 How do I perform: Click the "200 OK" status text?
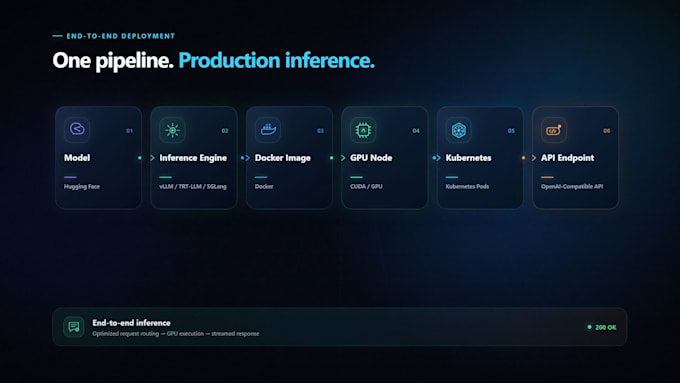coord(605,327)
